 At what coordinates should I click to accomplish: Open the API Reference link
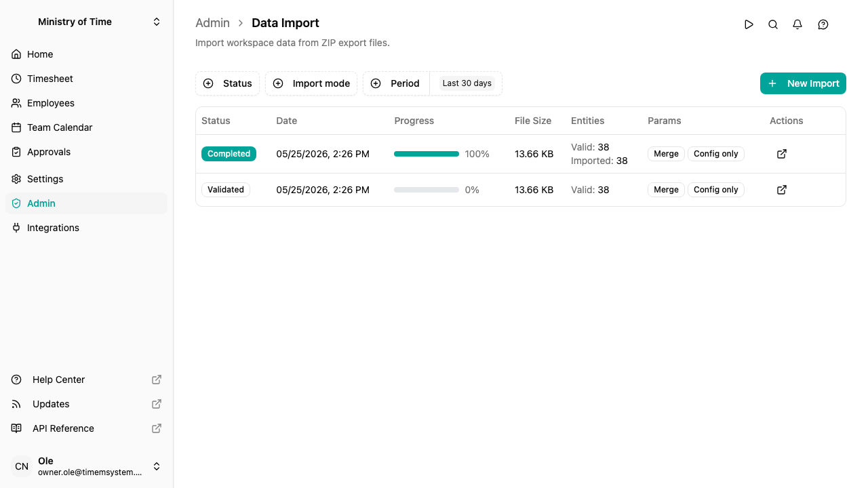tap(86, 428)
